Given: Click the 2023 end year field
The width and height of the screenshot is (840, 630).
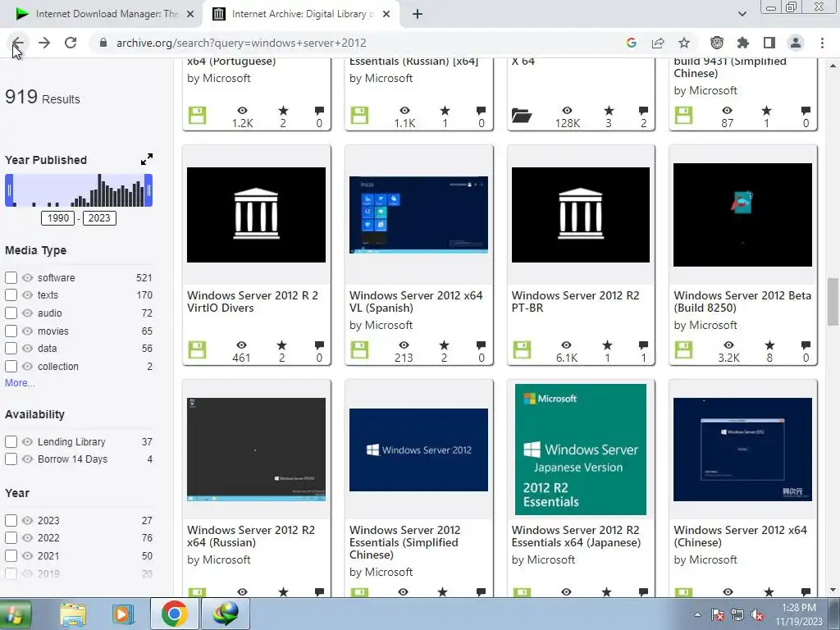Looking at the screenshot, I should (99, 218).
